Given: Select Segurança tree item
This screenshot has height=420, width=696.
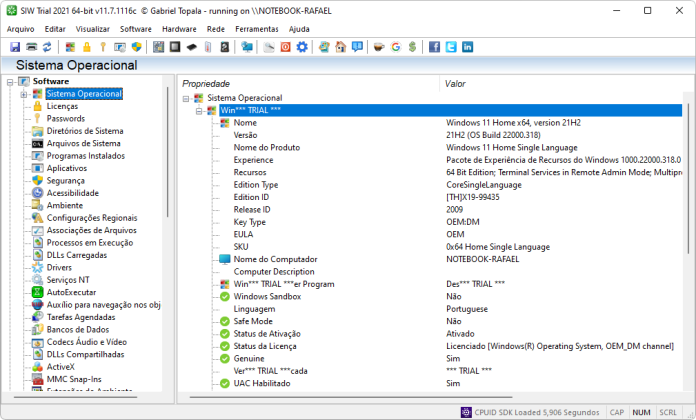Looking at the screenshot, I should click(65, 181).
